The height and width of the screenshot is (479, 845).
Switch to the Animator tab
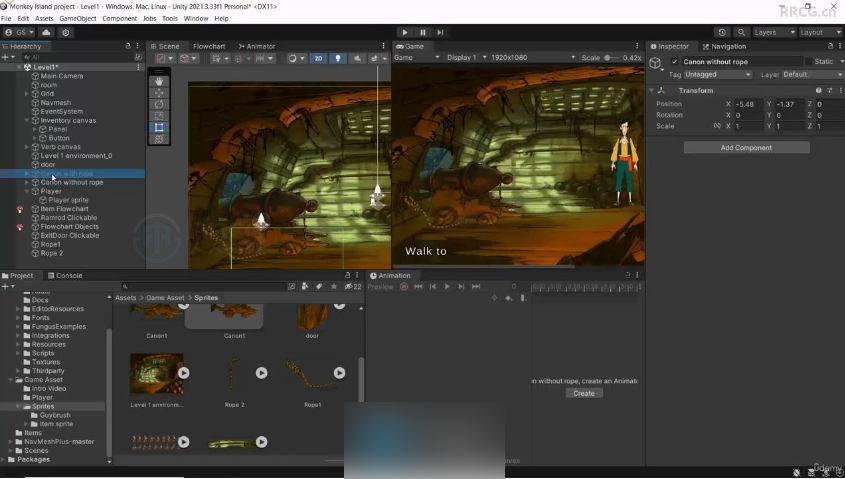[257, 46]
